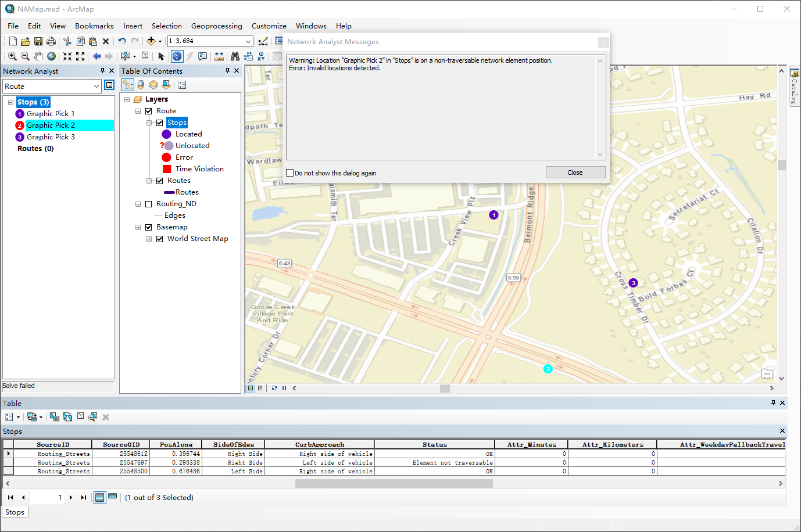Screen dimensions: 801x532
Task: Open Network Analyst layer properties icon
Action: point(109,86)
